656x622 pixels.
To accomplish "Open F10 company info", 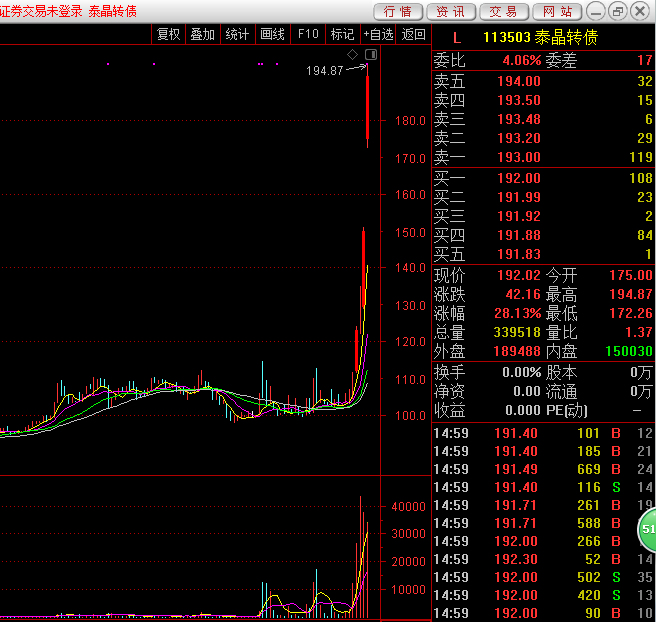I will [x=308, y=34].
